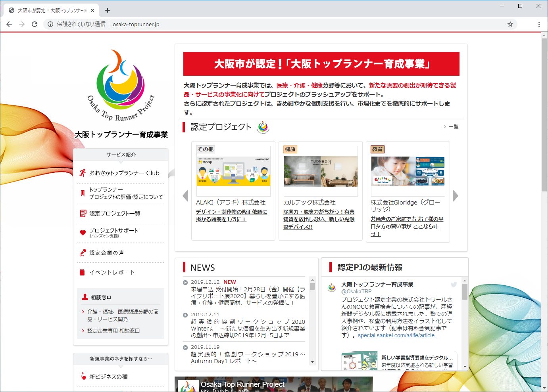Open link 除菌力・脱臭力がちがう！
This screenshot has height=392, width=548.
coord(319,219)
